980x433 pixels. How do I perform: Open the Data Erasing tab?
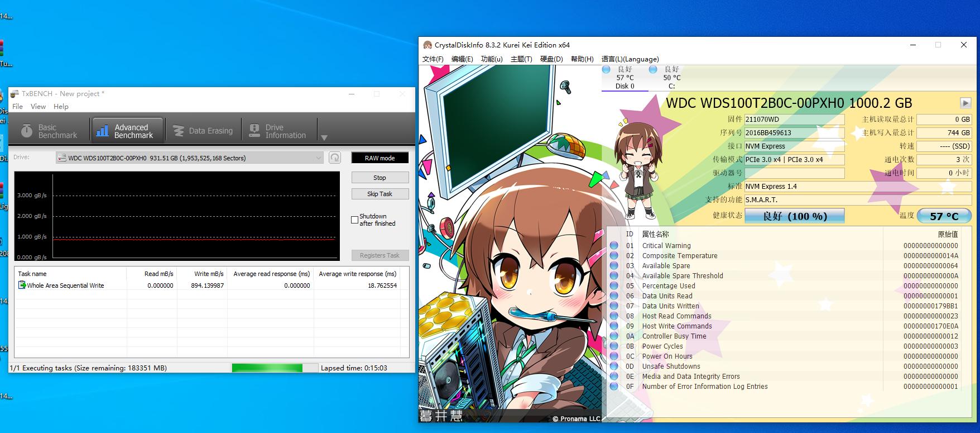coord(203,131)
